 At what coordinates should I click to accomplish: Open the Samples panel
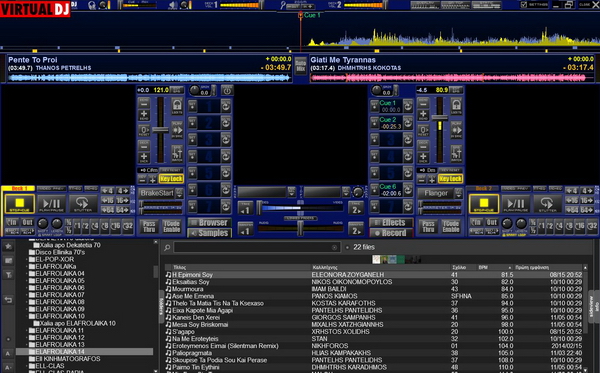click(209, 233)
